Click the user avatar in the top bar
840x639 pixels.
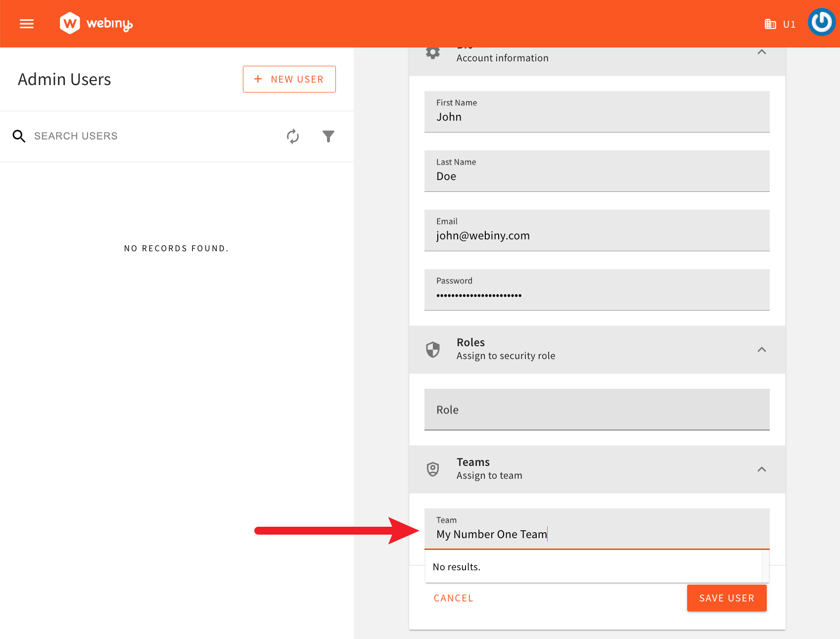821,22
